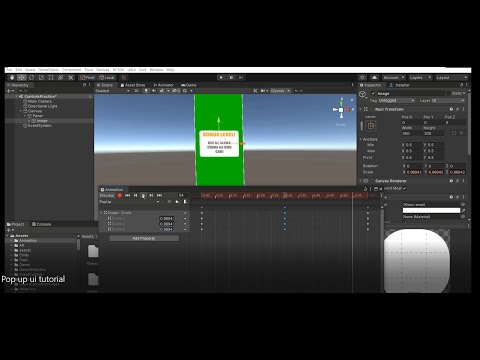Click the Pause button in the top toolbar
Screen dimensions: 480x360
tap(231, 77)
